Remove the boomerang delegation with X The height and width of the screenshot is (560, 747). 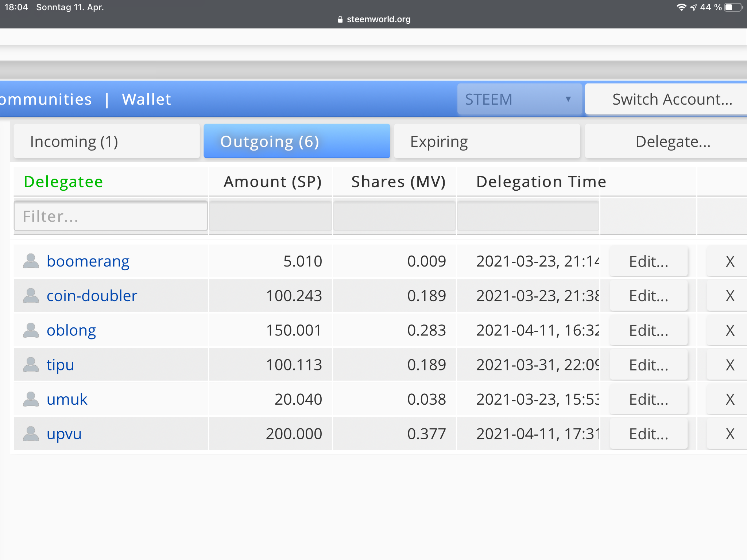729,261
